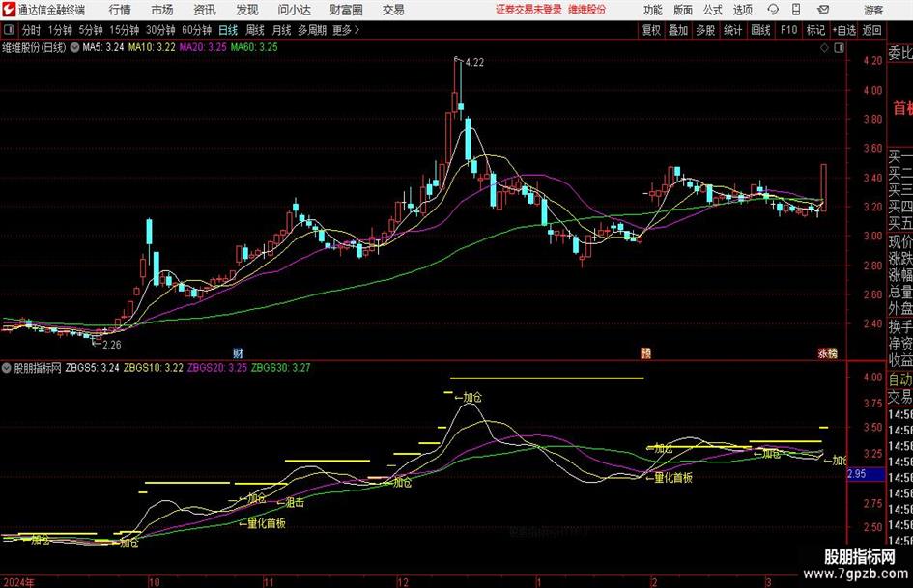Screen dimensions: 913x588
Task: Open the 股朋指标网 sub-indicator dropdown arrow
Action: pos(7,368)
